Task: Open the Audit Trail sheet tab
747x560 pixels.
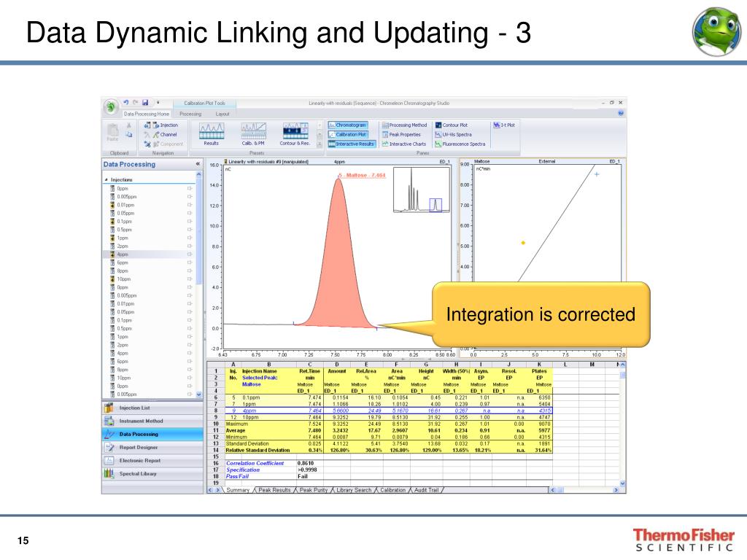Action: tap(426, 490)
